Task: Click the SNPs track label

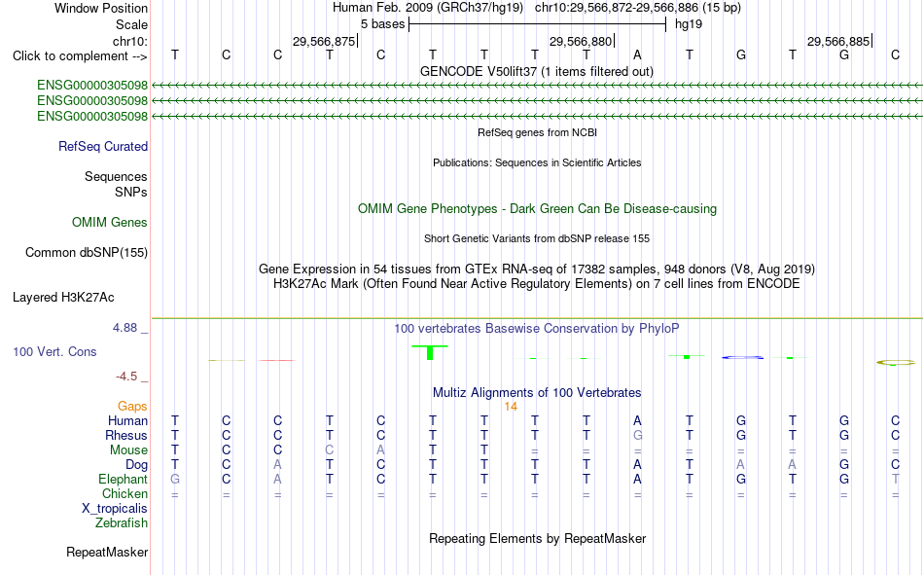Action: (131, 193)
